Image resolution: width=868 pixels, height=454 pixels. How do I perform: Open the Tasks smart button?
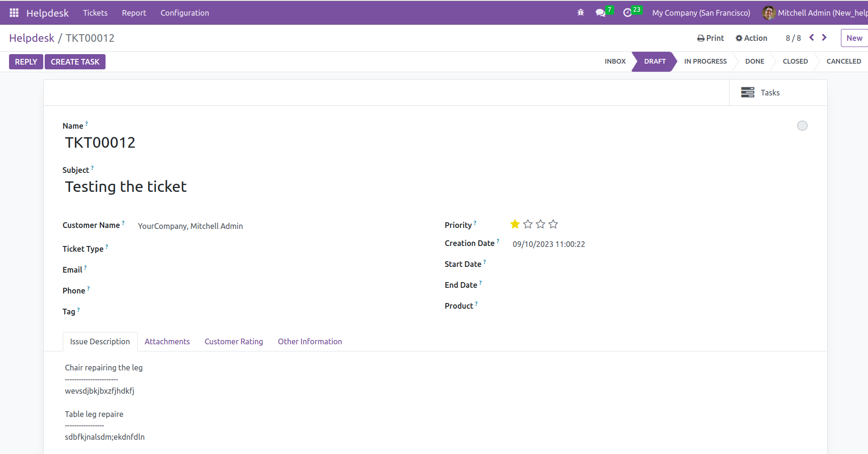(778, 93)
